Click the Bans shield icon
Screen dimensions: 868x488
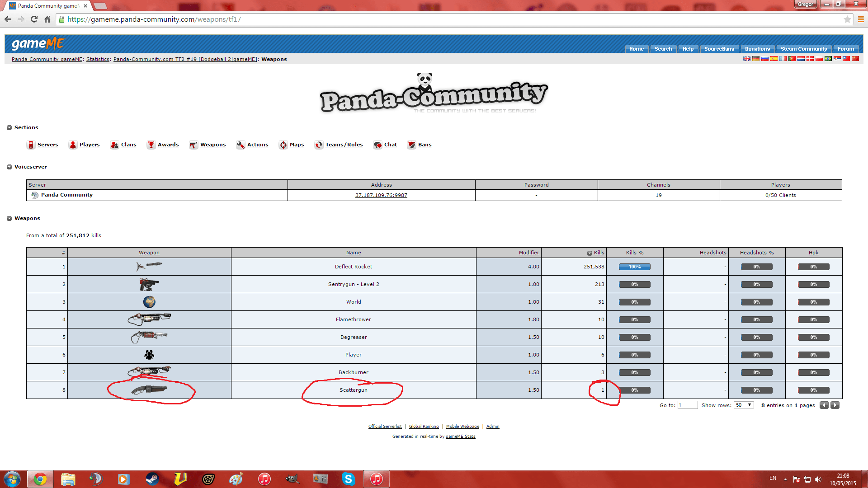pos(411,145)
